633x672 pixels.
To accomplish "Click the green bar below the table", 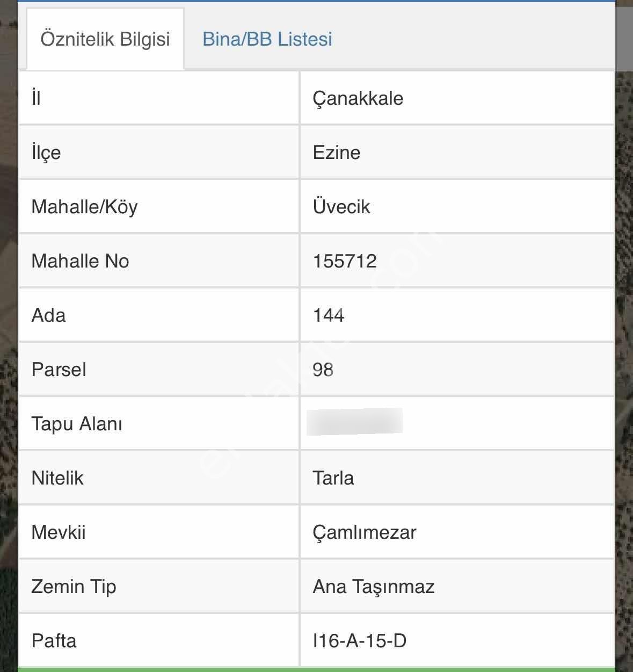I will click(317, 669).
